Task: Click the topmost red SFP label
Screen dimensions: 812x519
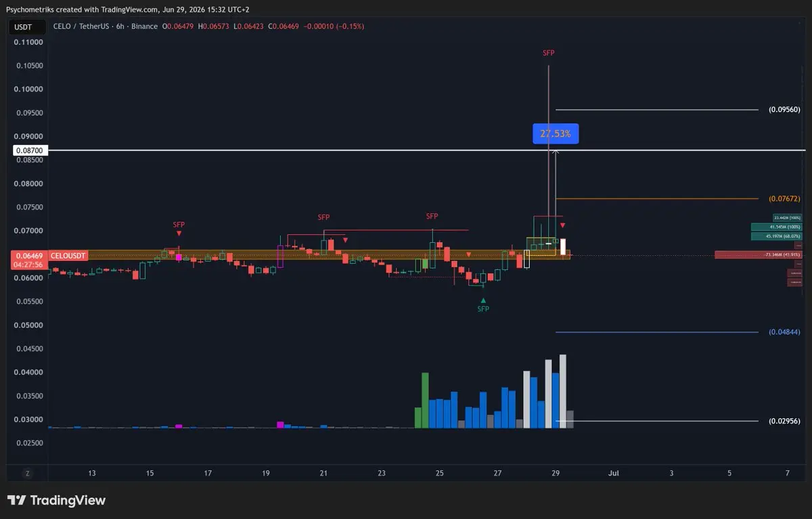Action: click(x=549, y=53)
